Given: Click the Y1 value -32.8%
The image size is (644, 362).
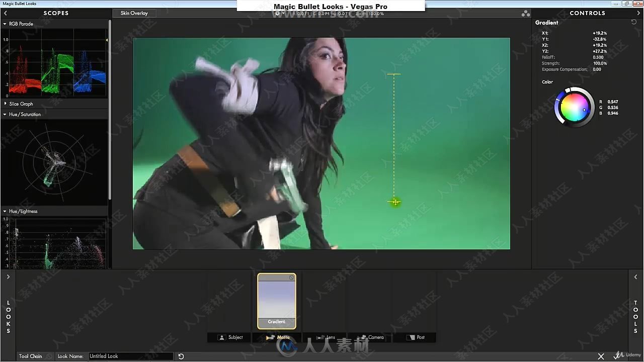Looking at the screenshot, I should tap(599, 39).
